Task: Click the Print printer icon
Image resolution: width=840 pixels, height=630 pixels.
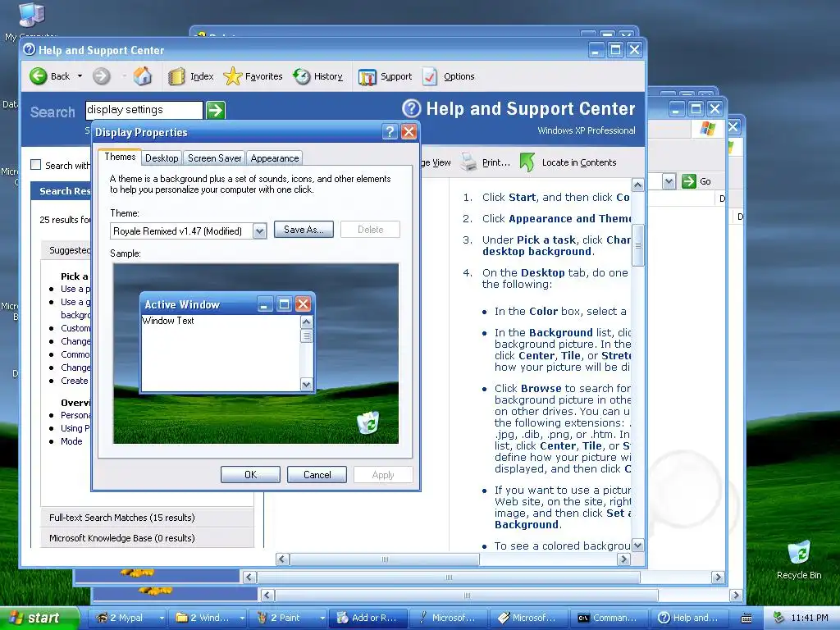Action: point(468,162)
